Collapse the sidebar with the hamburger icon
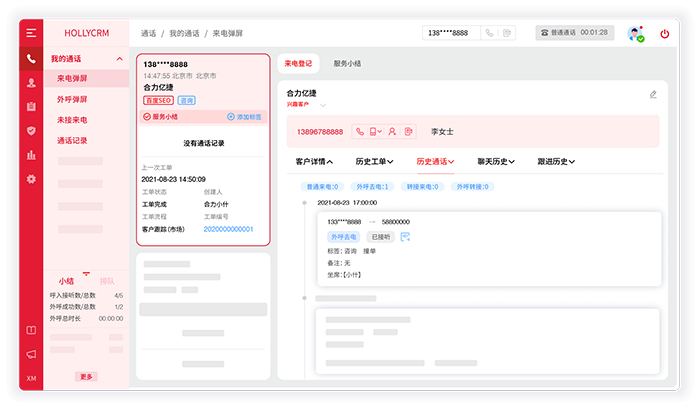Image resolution: width=700 pixels, height=409 pixels. [31, 33]
